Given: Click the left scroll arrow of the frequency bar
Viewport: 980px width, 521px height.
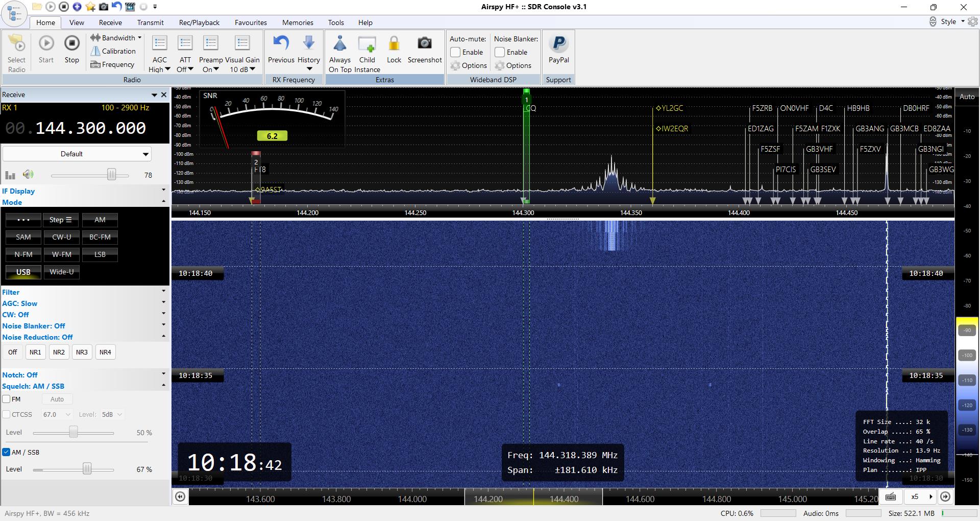Looking at the screenshot, I should (180, 496).
